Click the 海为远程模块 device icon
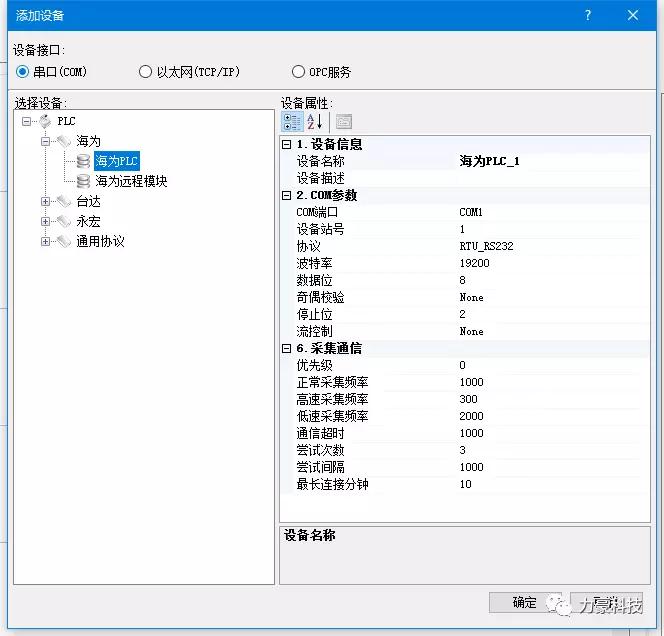Viewport: 664px width, 636px height. (83, 181)
